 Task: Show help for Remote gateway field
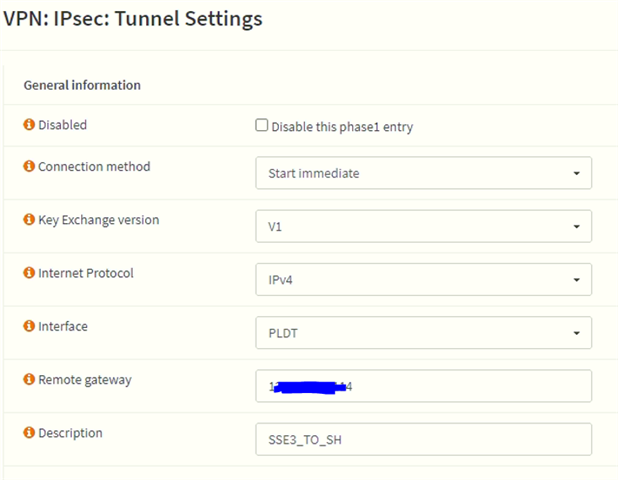[x=29, y=379]
